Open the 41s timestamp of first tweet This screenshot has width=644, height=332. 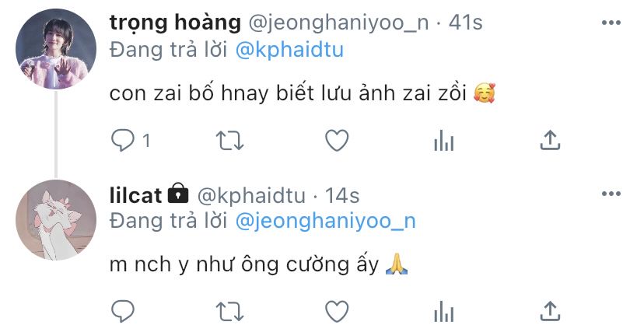pyautogui.click(x=466, y=23)
